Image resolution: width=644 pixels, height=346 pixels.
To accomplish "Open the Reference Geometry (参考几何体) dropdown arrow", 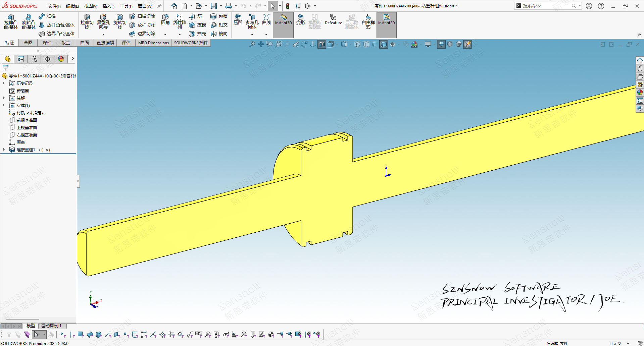I will click(252, 35).
